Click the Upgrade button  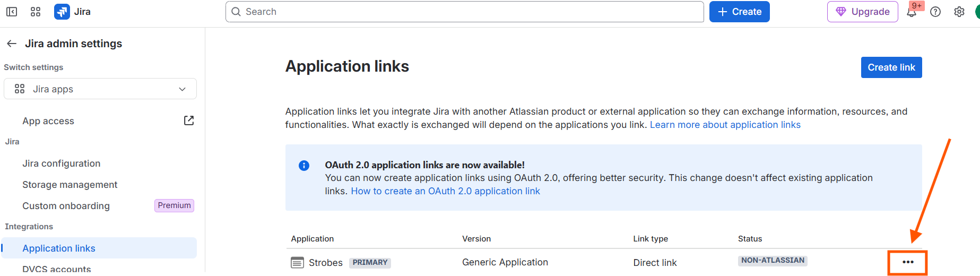pos(863,12)
